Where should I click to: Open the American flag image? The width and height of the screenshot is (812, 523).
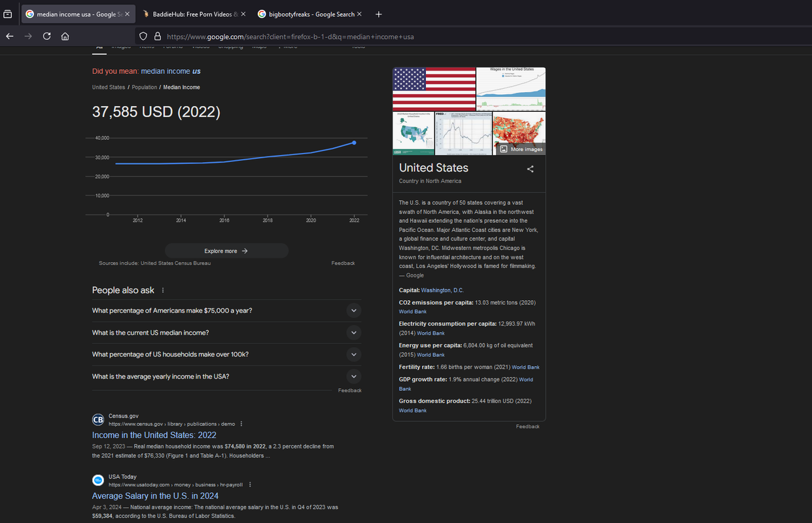click(434, 88)
